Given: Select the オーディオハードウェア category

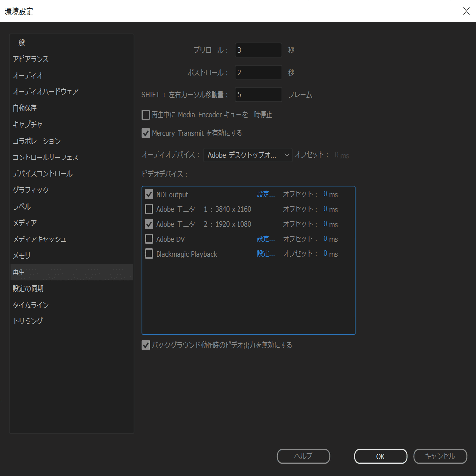Looking at the screenshot, I should [x=46, y=92].
